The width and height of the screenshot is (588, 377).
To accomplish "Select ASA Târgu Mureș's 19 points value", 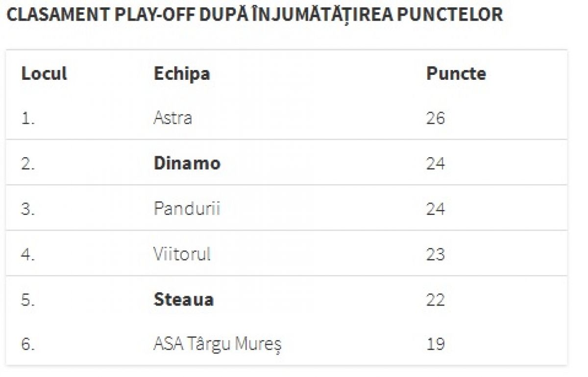I will (x=435, y=344).
